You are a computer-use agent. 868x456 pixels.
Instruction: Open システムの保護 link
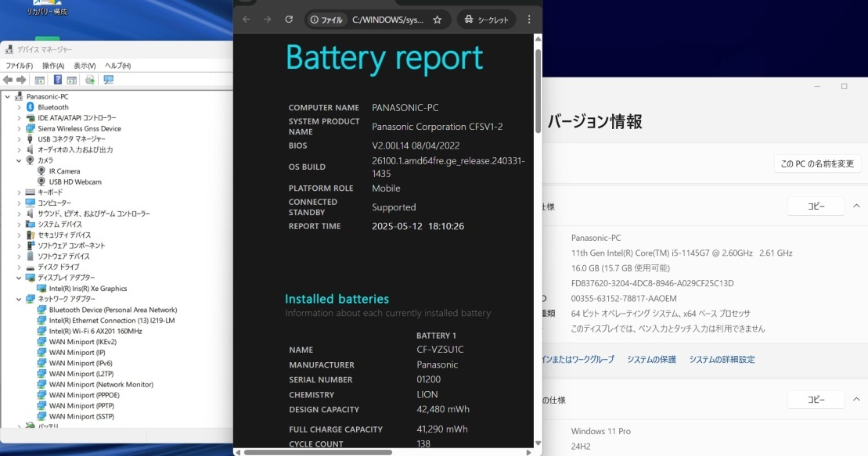click(x=651, y=359)
